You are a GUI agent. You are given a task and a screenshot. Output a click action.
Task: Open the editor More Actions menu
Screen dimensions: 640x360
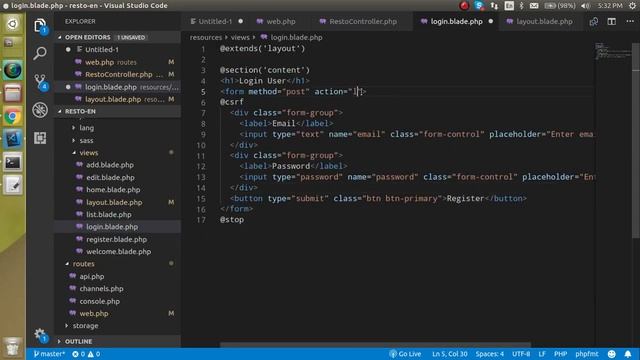pos(630,22)
